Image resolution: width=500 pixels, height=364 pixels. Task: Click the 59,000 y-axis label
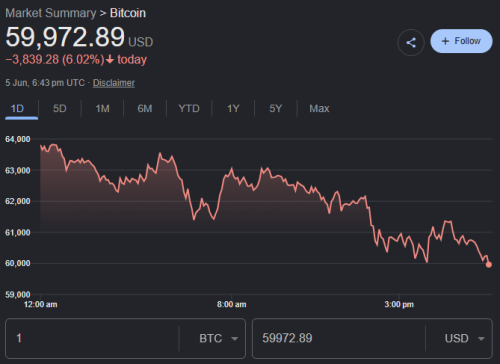pyautogui.click(x=18, y=295)
